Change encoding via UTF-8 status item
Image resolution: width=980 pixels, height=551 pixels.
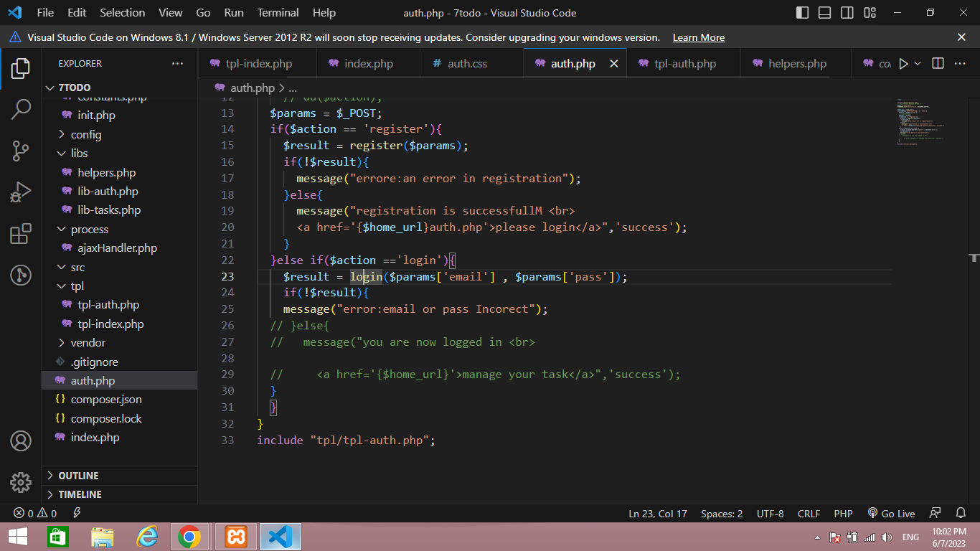771,514
